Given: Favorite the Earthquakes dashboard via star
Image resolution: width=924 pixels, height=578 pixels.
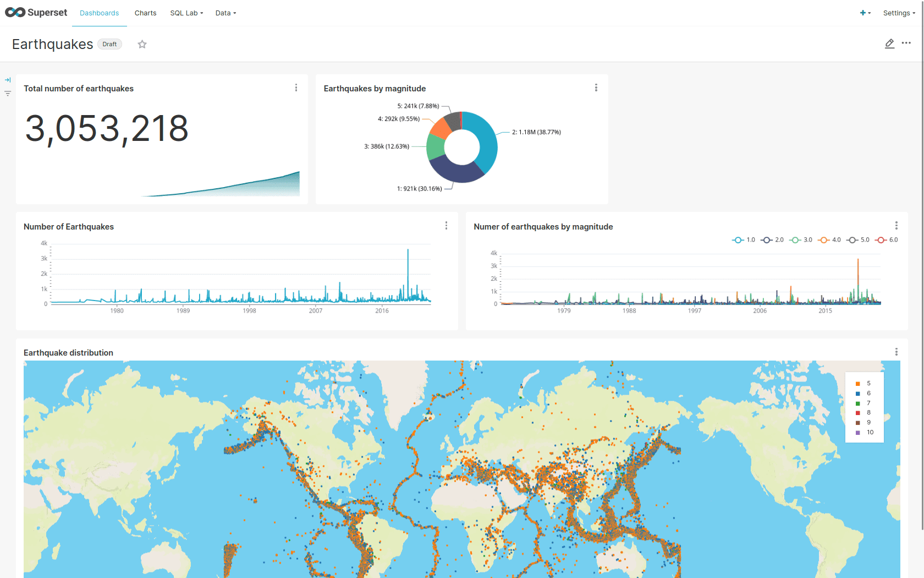Looking at the screenshot, I should click(142, 44).
